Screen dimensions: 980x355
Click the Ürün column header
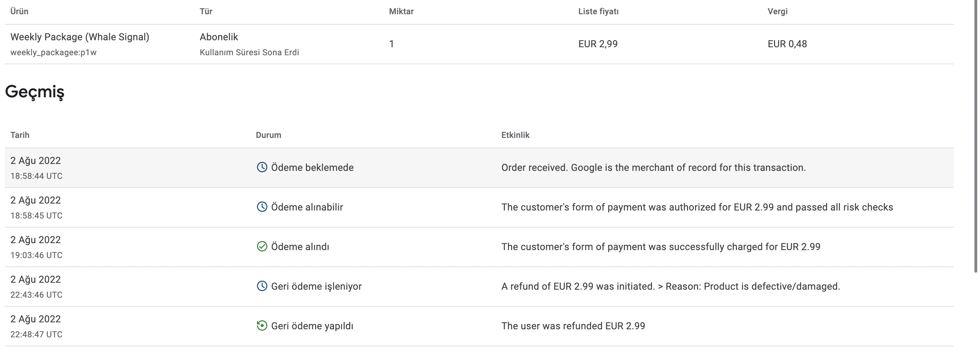pyautogui.click(x=19, y=11)
